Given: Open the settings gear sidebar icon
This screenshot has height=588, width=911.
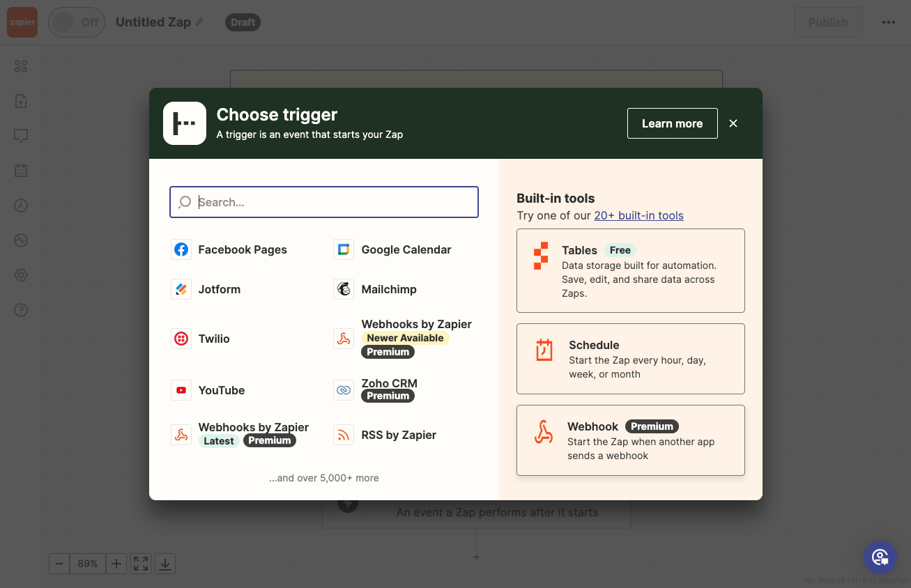Looking at the screenshot, I should pyautogui.click(x=21, y=275).
